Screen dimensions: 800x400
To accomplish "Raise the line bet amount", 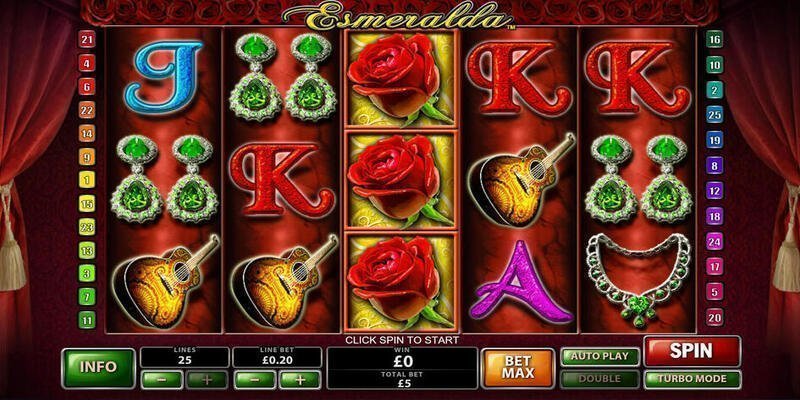I will point(300,380).
